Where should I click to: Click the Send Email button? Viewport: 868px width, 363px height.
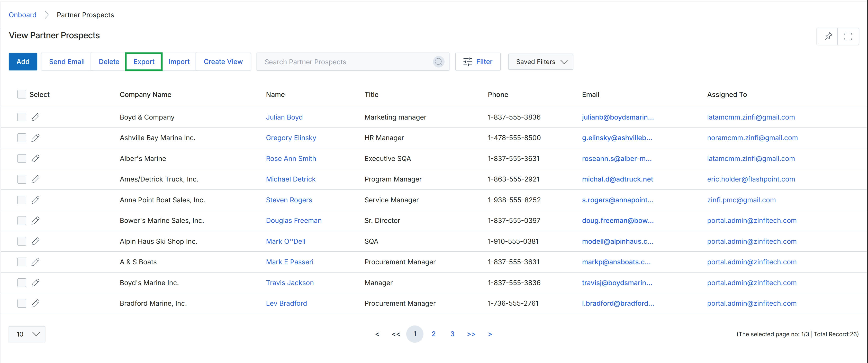pyautogui.click(x=67, y=62)
